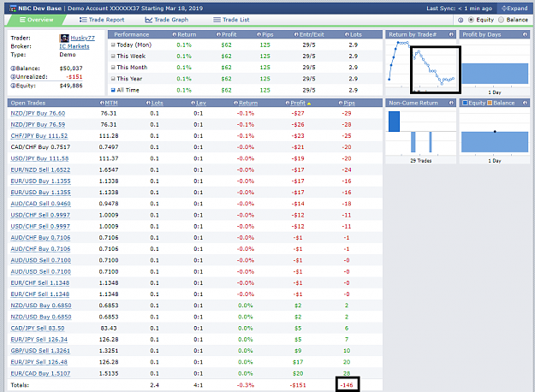
Task: Toggle the This Year row checkbox
Action: click(113, 79)
